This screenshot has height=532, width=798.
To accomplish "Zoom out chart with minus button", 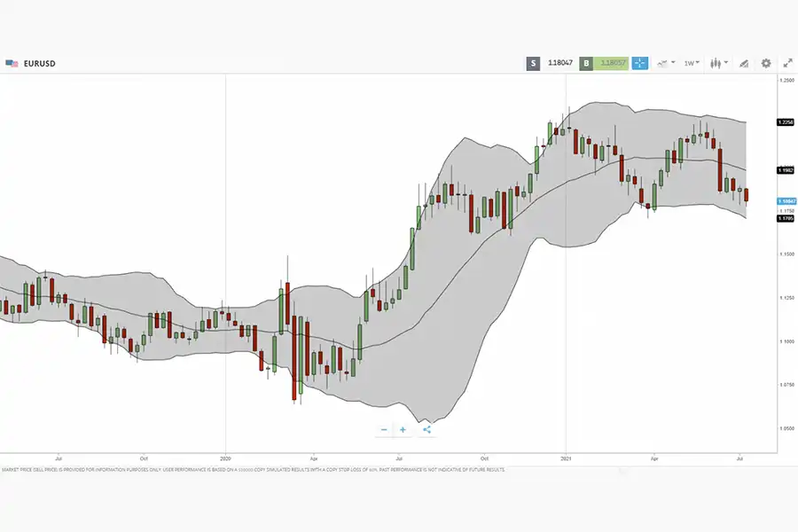I will pos(384,430).
